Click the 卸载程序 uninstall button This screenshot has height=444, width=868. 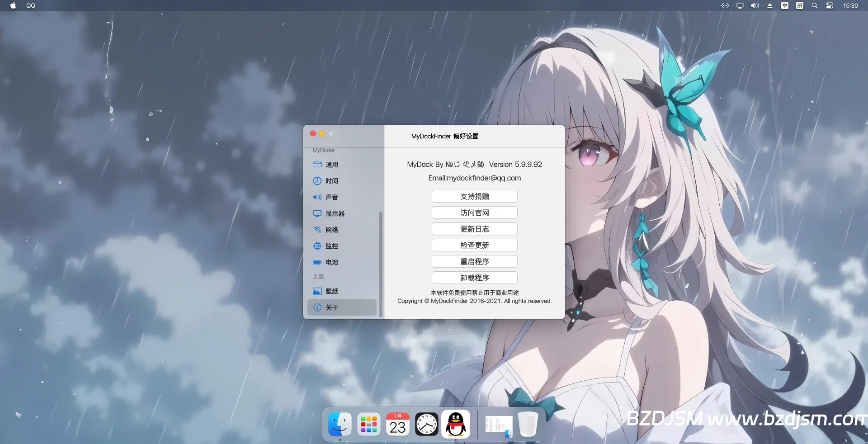coord(474,278)
